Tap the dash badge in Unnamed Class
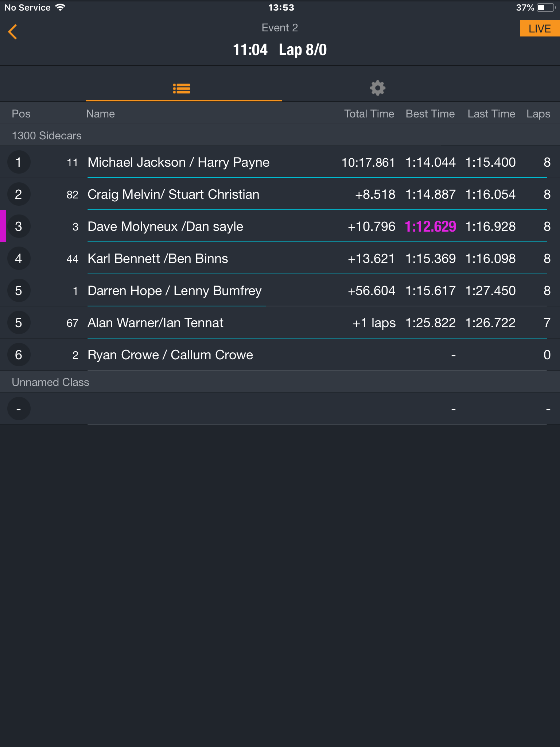Screen dimensions: 560x747 (19, 409)
